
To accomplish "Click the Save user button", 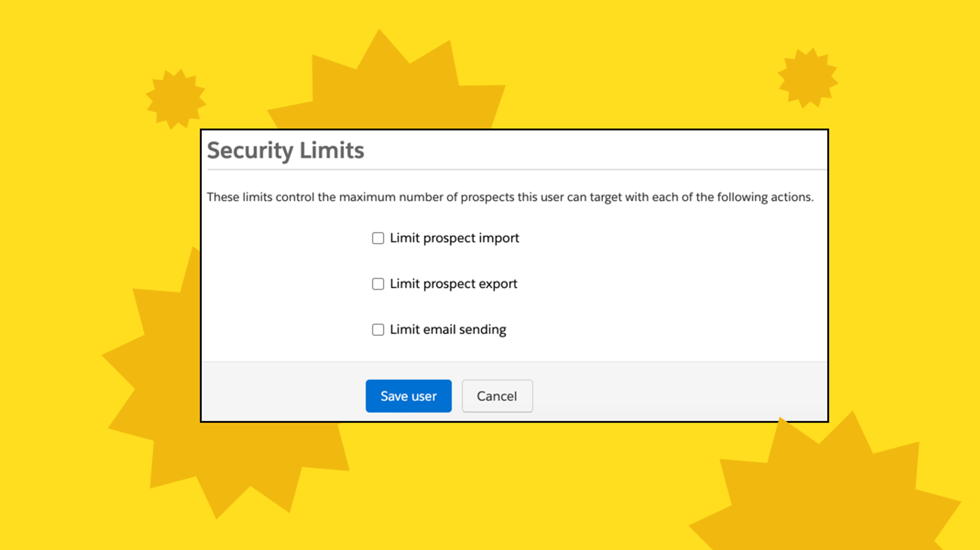I will coord(408,396).
